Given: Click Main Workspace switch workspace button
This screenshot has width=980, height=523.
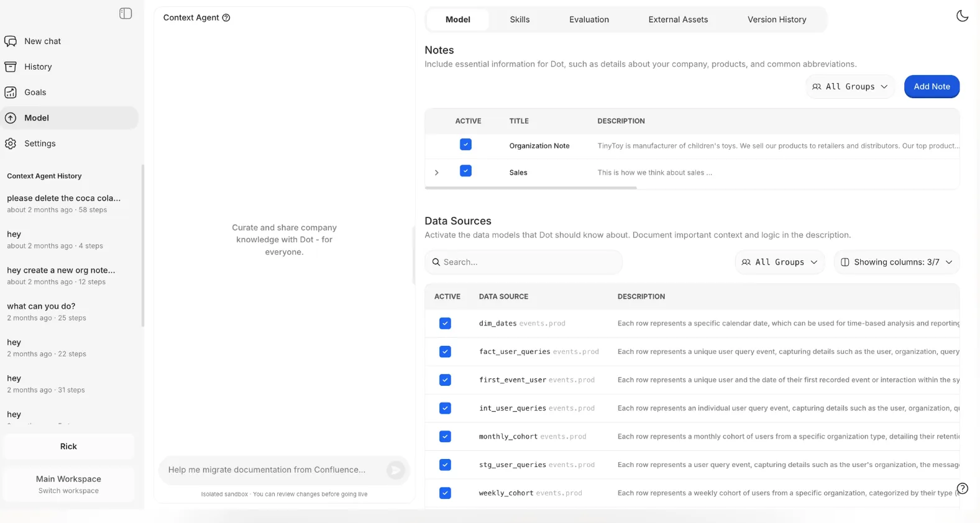Looking at the screenshot, I should click(68, 484).
